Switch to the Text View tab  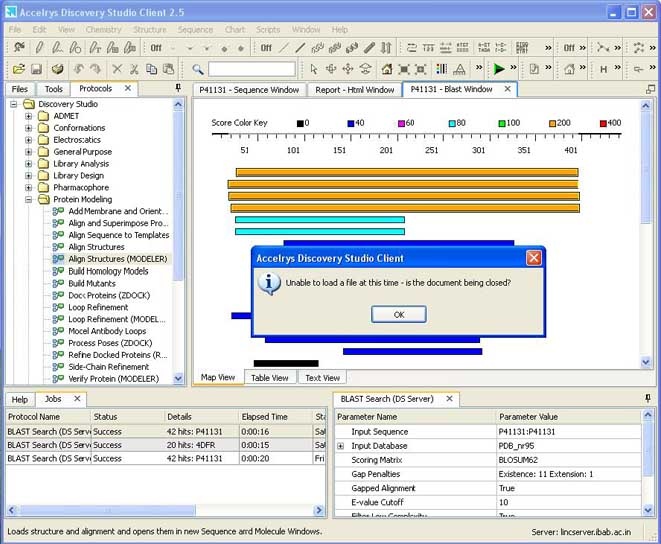(322, 378)
